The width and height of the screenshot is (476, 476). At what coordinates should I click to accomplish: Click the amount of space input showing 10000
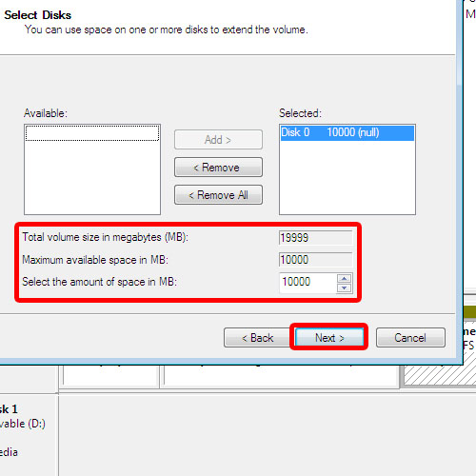tap(307, 282)
